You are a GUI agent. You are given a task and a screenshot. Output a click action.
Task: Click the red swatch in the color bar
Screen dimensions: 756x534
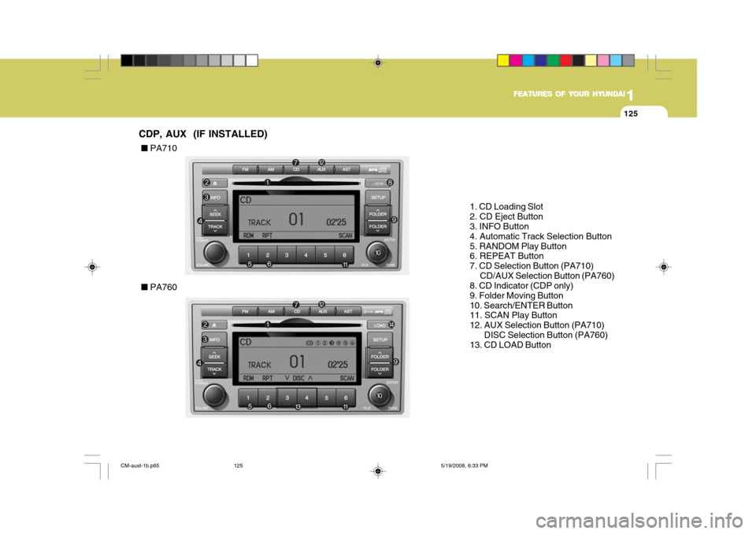(566, 61)
